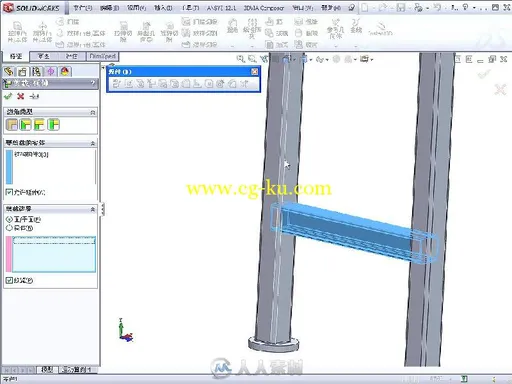Switch to the PropertyManager tab icon
The width and height of the screenshot is (512, 384).
23,71
